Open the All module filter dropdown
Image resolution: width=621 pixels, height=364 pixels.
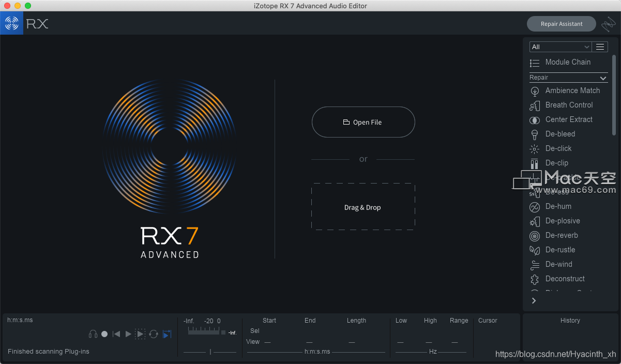pos(561,47)
